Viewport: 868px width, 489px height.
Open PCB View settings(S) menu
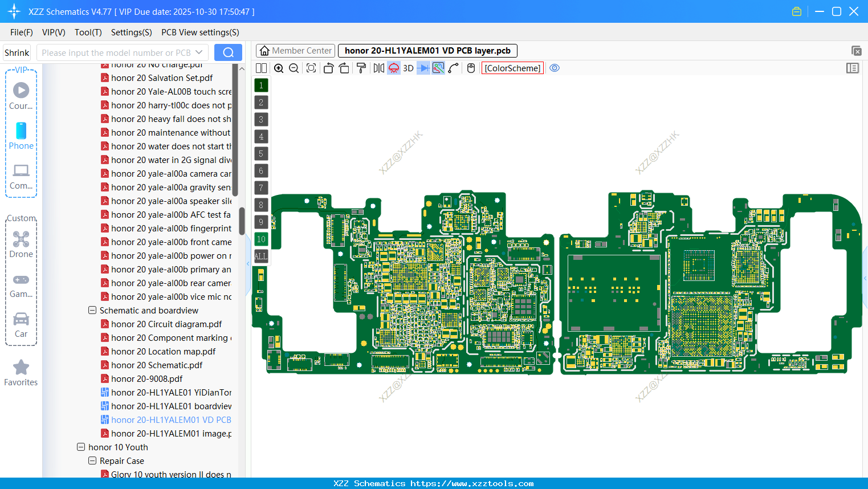[200, 32]
